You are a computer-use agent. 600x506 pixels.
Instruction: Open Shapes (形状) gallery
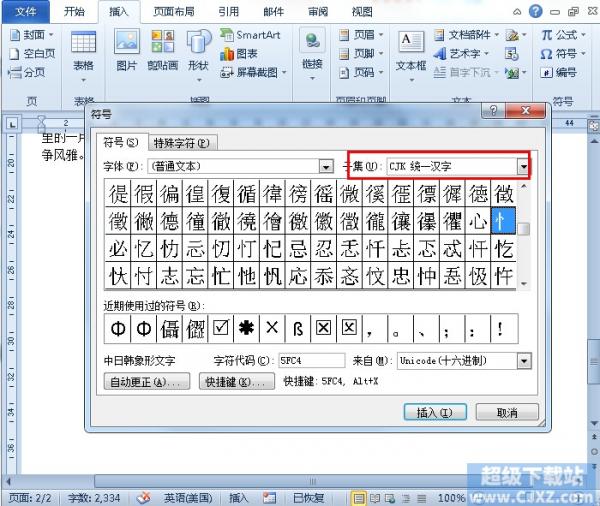point(199,56)
